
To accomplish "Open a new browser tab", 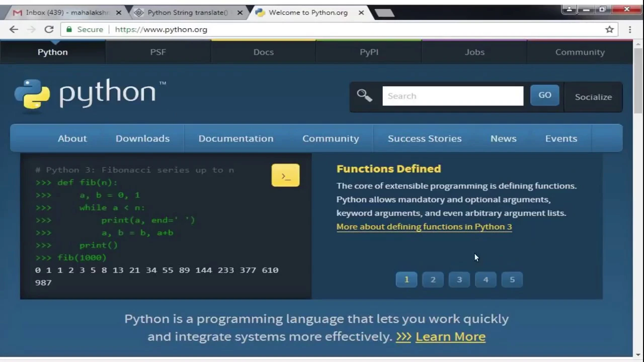I will [384, 13].
